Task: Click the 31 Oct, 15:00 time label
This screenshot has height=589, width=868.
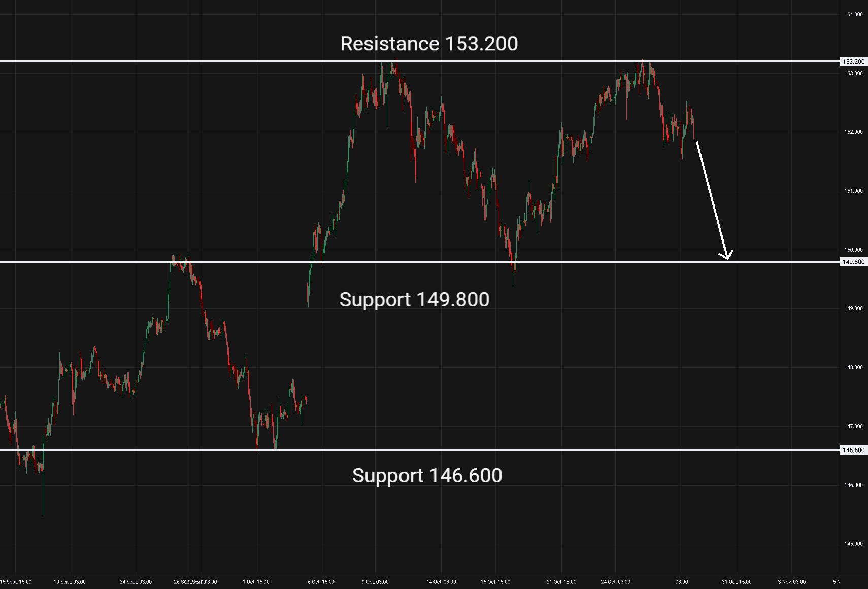Action: point(737,582)
